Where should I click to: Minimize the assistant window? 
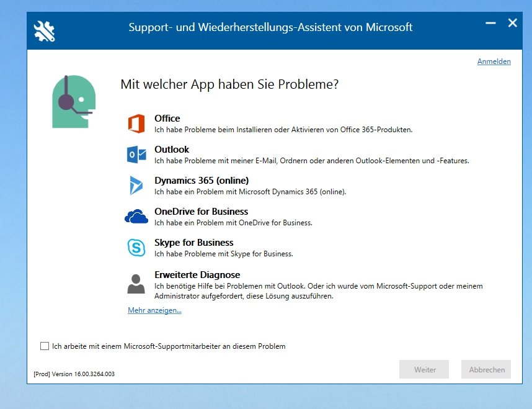[x=490, y=23]
